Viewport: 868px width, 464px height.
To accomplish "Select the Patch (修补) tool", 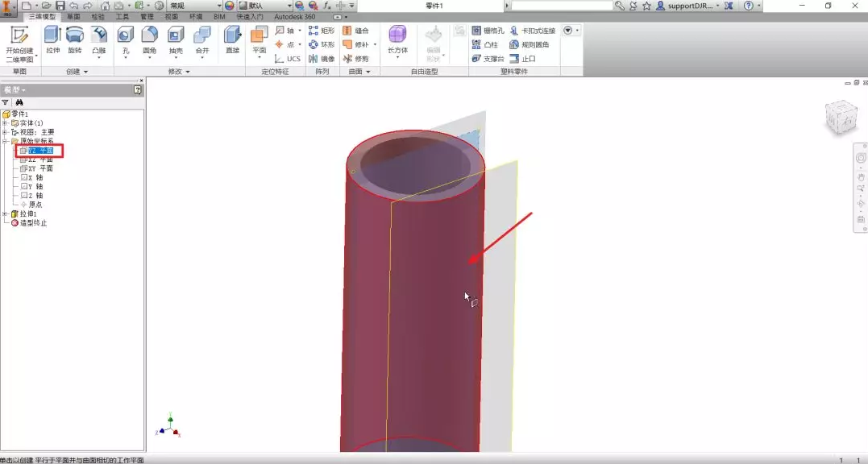I will 355,44.
